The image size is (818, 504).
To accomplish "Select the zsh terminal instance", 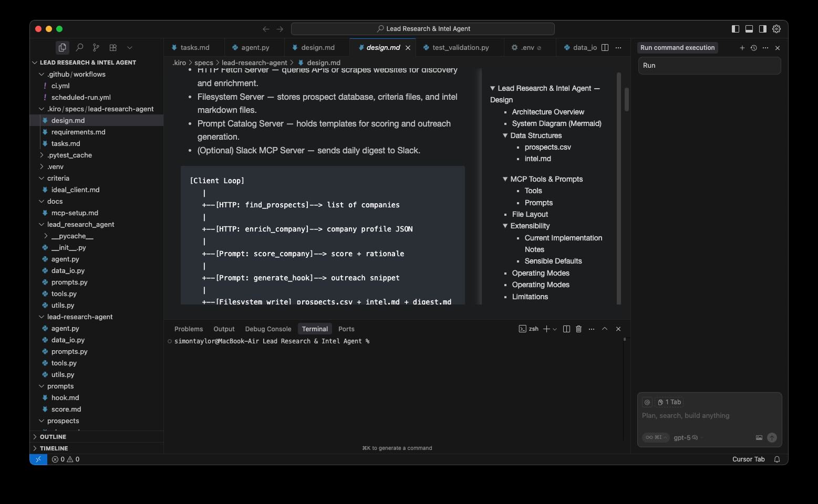I will [x=529, y=329].
